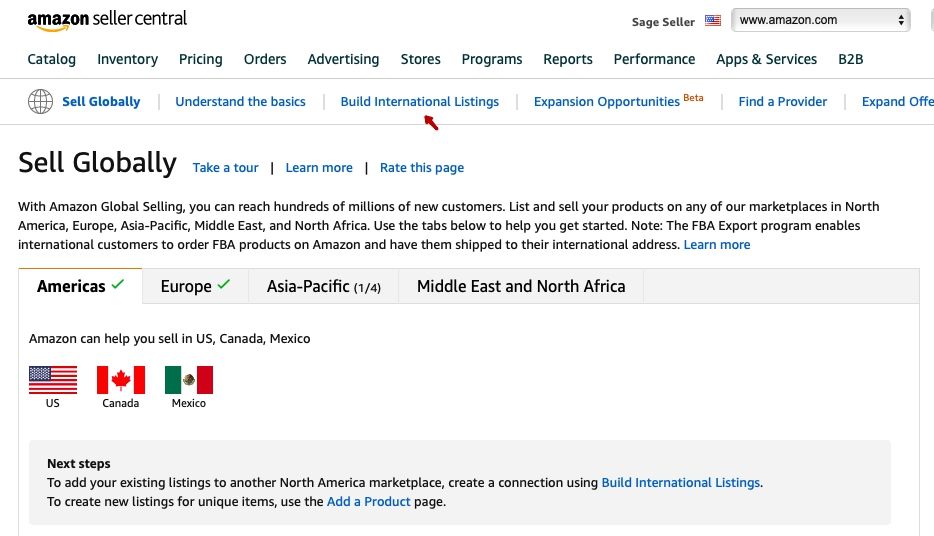Open the Catalog menu
This screenshot has height=536, width=934.
point(52,59)
